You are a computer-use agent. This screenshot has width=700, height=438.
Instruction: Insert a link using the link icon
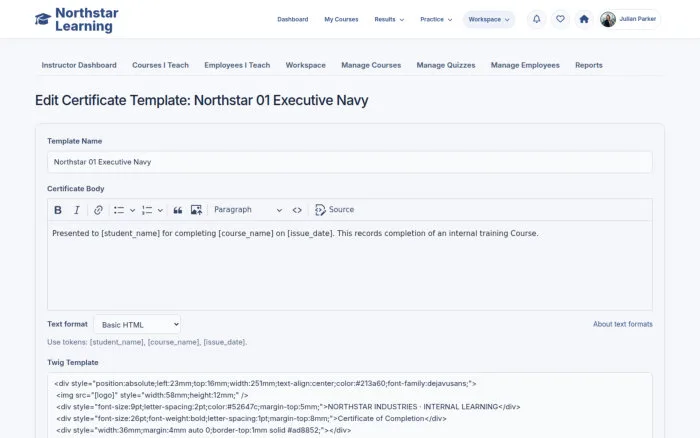pyautogui.click(x=98, y=210)
